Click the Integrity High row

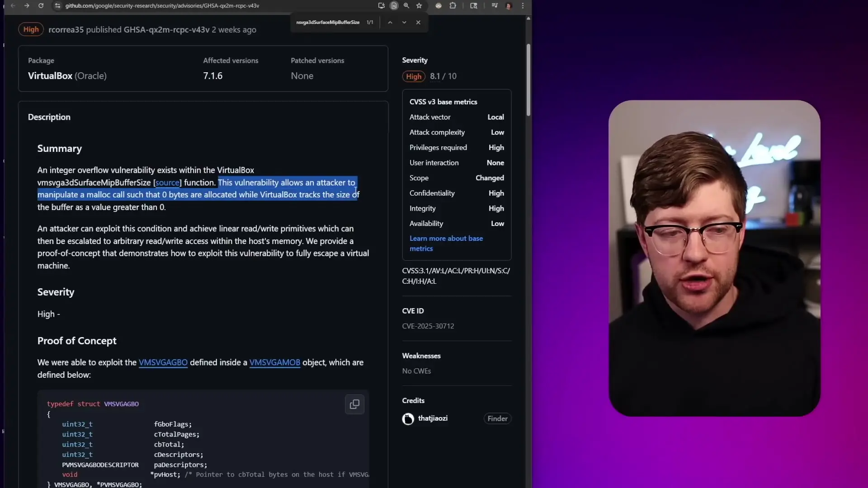tap(457, 208)
